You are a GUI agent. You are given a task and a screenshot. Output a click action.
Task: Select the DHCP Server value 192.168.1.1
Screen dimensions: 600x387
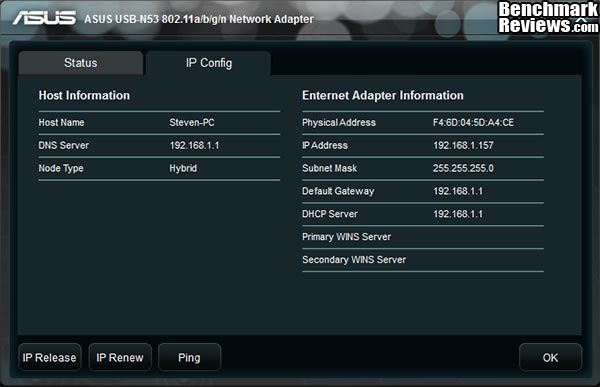pos(458,214)
